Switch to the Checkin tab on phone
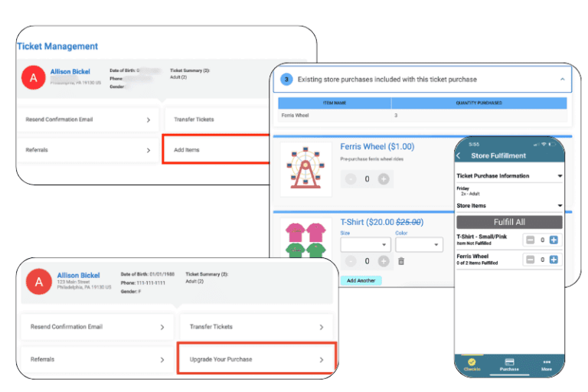Viewport: 588px width, 392px height. click(x=472, y=364)
